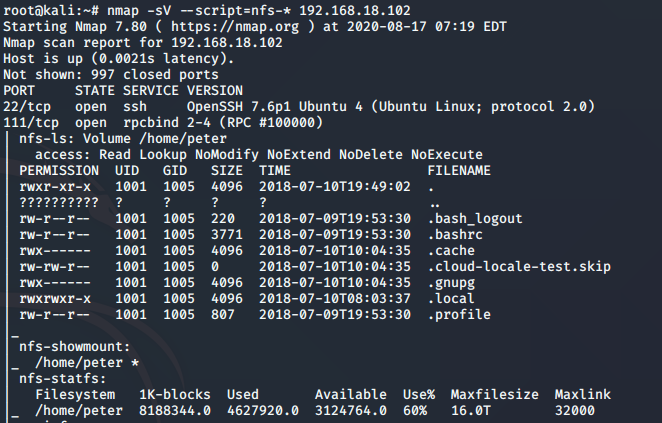This screenshot has height=423, width=662.
Task: Click the .cloud-locale-test.skip filename
Action: (519, 267)
